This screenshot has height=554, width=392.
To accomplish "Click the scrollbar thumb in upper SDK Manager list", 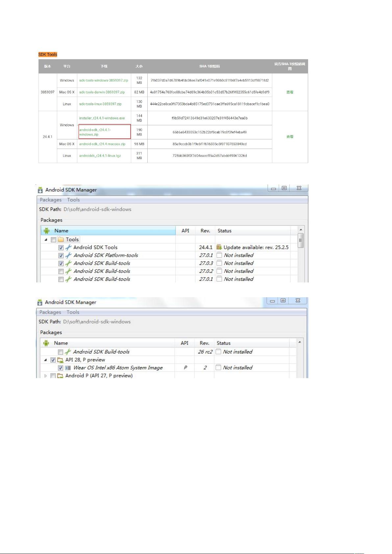I will click(301, 240).
